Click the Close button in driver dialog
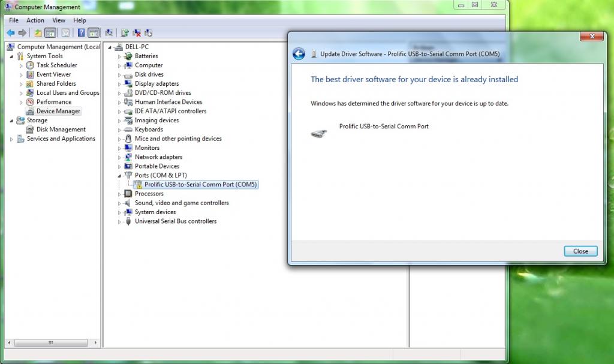 pos(580,251)
